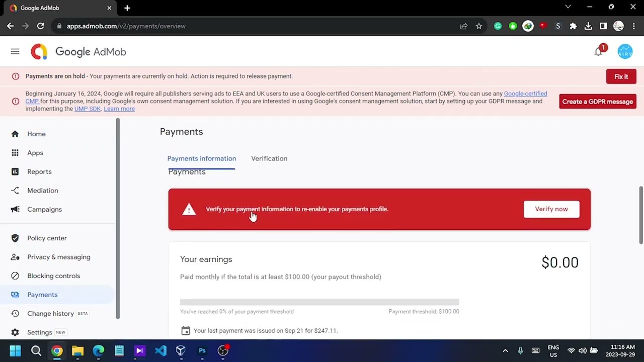
Task: Open the AdMob hamburger menu
Action: pos(15,52)
